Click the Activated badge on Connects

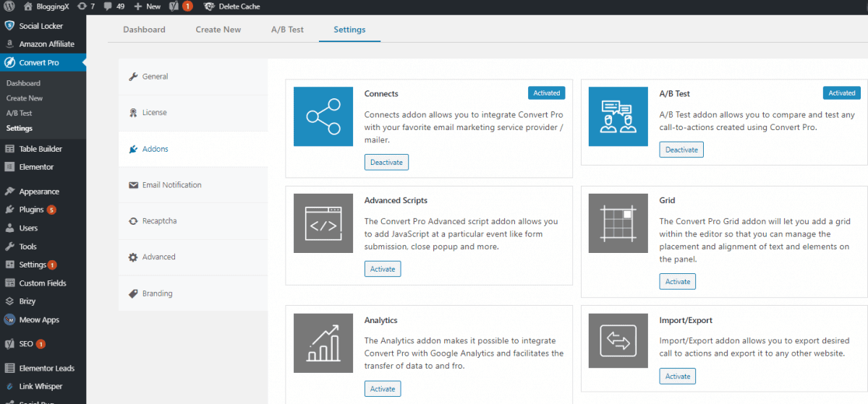click(x=547, y=93)
